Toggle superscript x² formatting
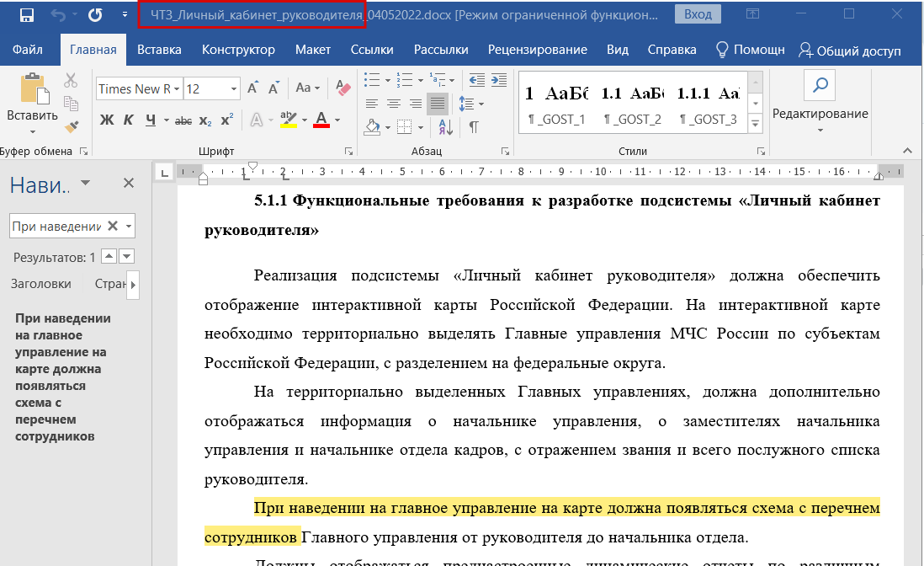Viewport: 924px width, 566px height. tap(227, 120)
